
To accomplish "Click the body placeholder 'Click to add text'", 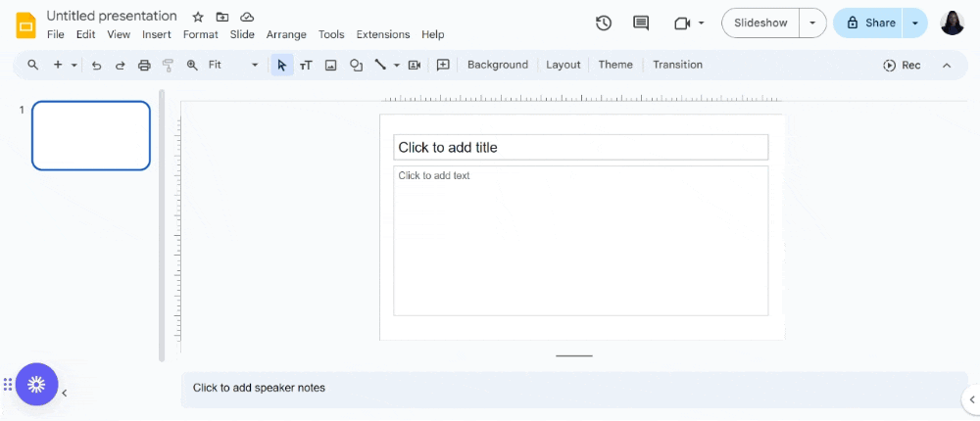I will (x=580, y=241).
